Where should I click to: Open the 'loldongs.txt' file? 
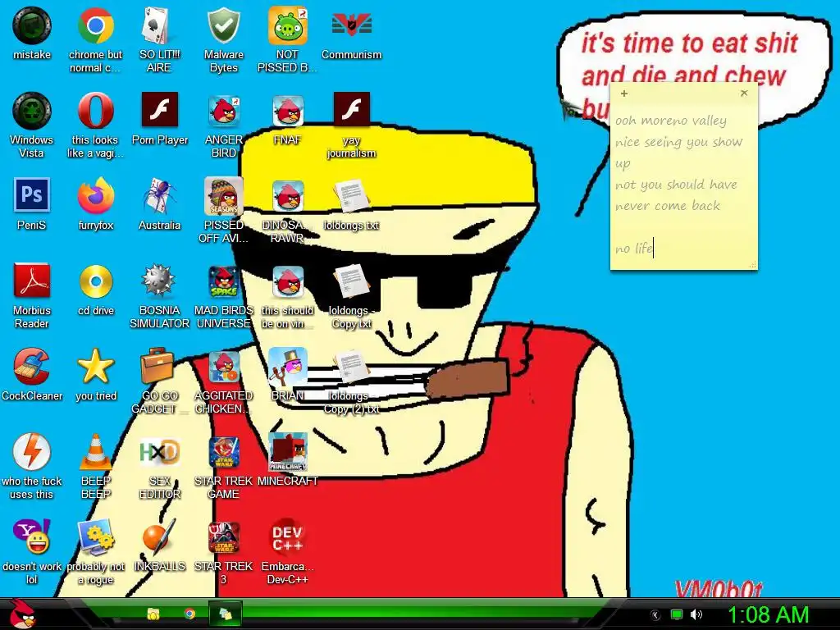point(351,195)
